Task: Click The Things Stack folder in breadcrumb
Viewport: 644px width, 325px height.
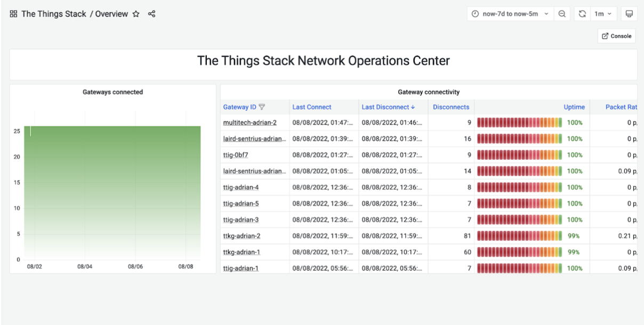Action: pos(53,14)
